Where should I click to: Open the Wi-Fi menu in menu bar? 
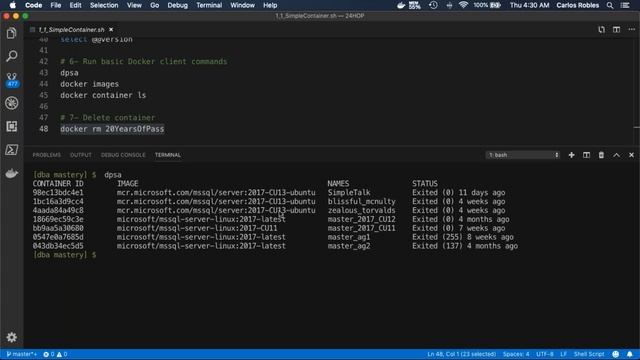coord(463,5)
